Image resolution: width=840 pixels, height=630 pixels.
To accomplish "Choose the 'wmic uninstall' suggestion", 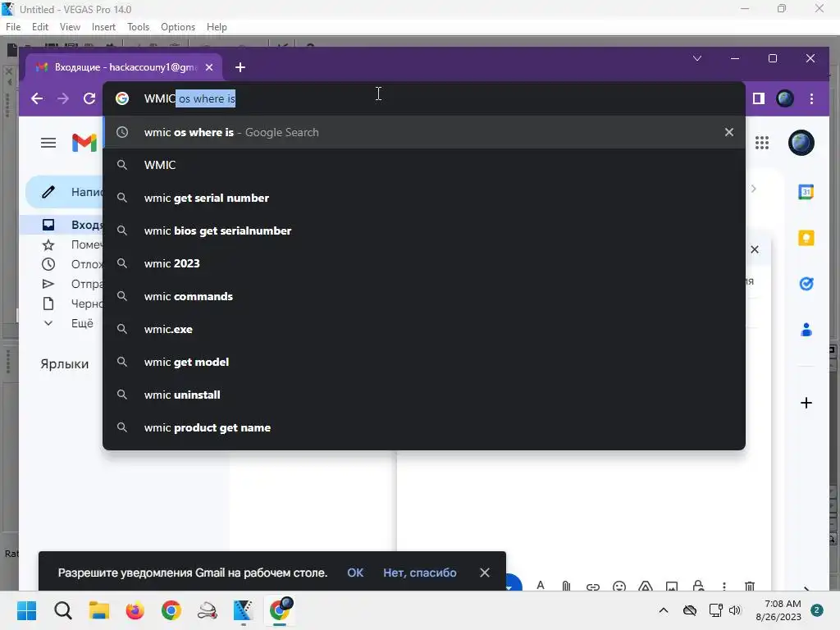I will tap(424, 395).
